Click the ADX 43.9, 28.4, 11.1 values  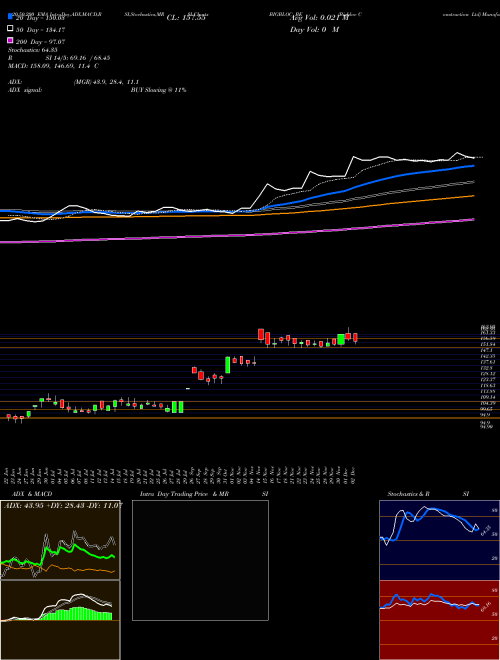pos(106,82)
